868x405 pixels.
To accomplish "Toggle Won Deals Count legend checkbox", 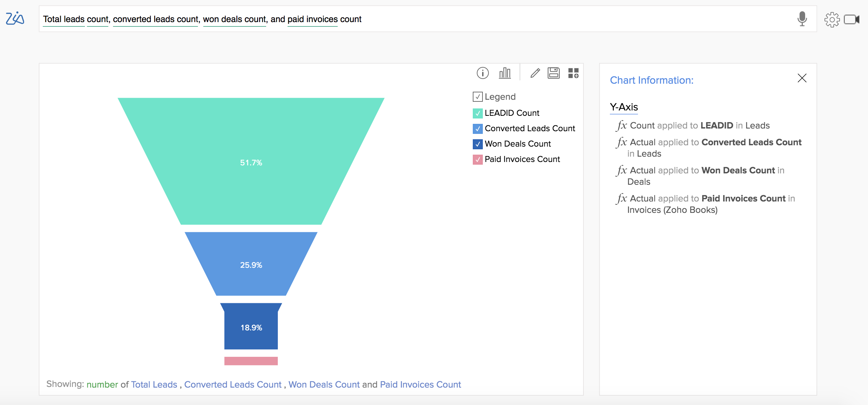I will (x=477, y=144).
